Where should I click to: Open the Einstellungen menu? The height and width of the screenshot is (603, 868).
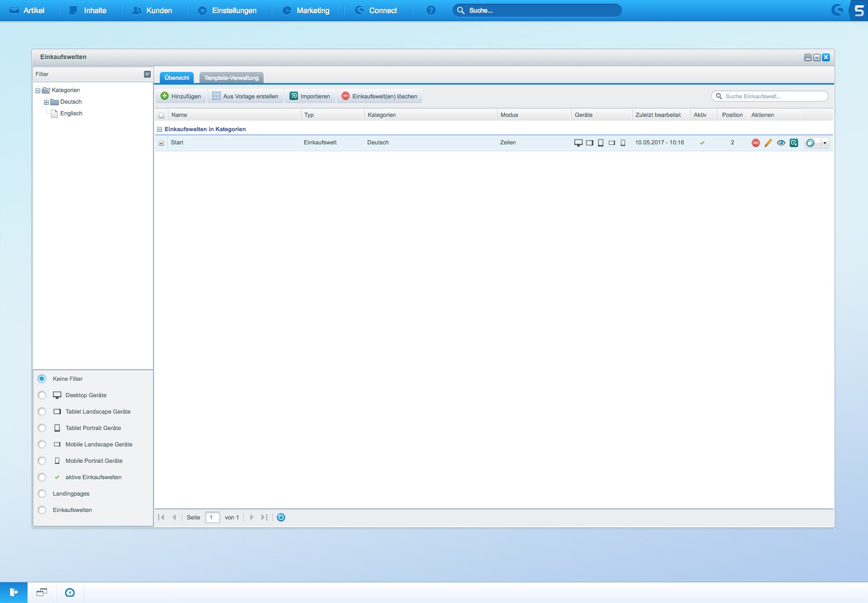[x=227, y=11]
